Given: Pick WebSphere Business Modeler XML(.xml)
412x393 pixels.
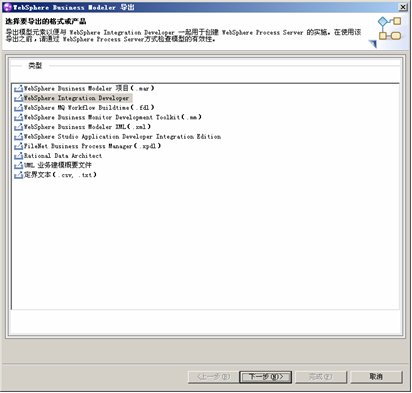Looking at the screenshot, I should tap(87, 127).
